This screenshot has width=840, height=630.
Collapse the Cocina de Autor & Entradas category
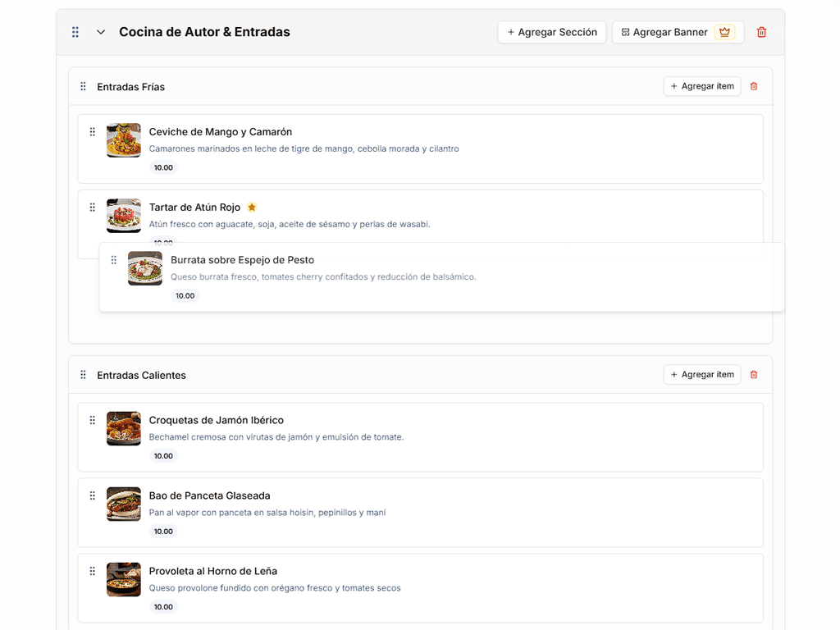coord(101,32)
